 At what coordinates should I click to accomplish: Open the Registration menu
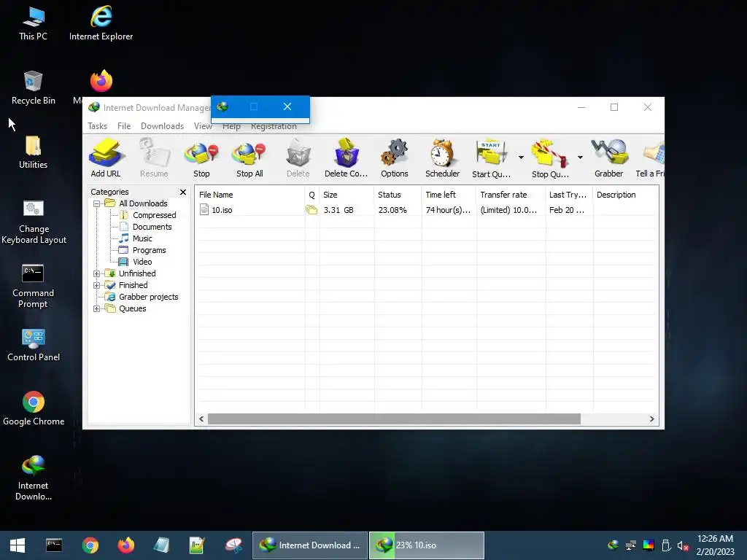tap(274, 126)
